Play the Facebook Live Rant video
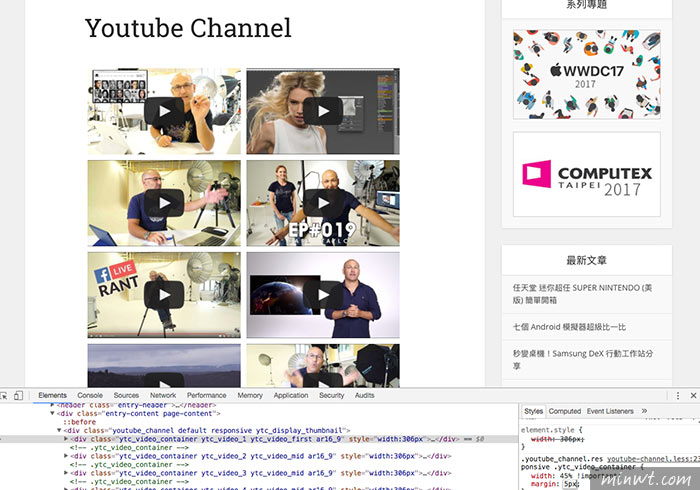Screen dimensions: 700x490 (164, 295)
